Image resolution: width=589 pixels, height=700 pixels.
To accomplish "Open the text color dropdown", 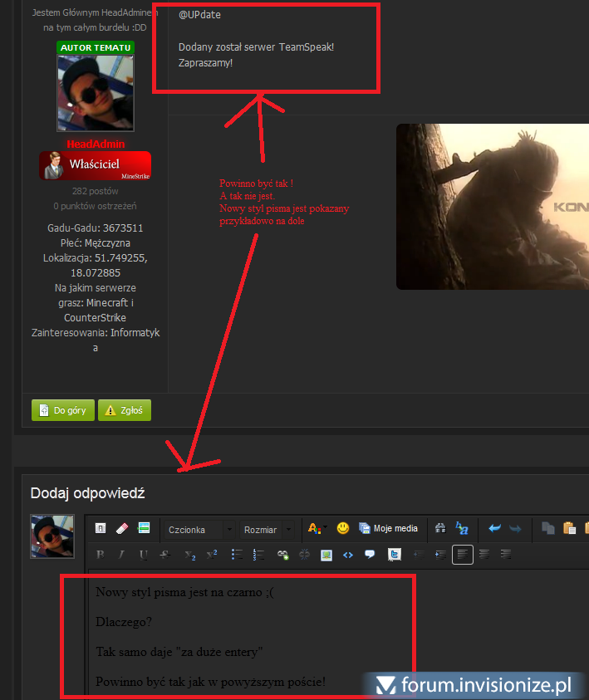I will click(x=317, y=528).
